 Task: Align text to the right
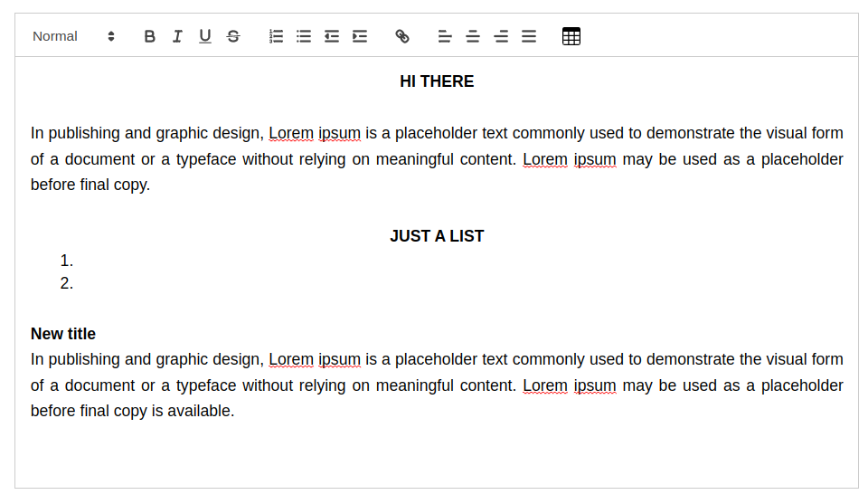click(x=501, y=36)
